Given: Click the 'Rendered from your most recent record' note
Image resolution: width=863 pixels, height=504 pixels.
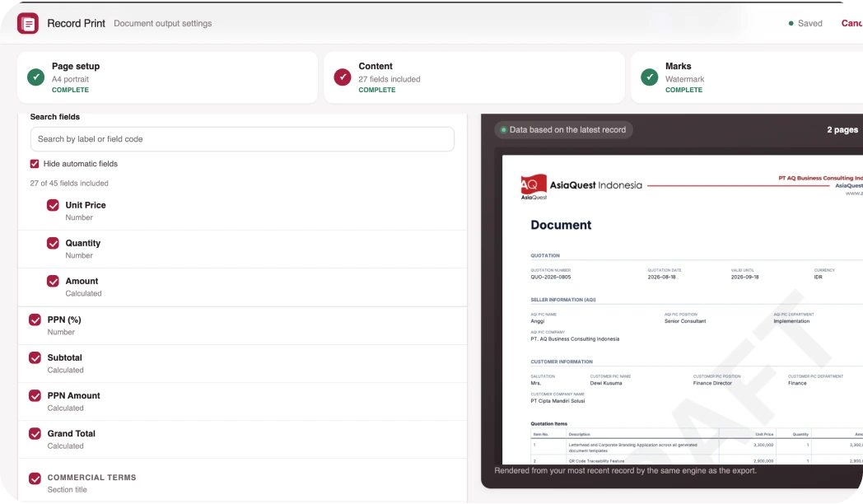Looking at the screenshot, I should (x=625, y=470).
